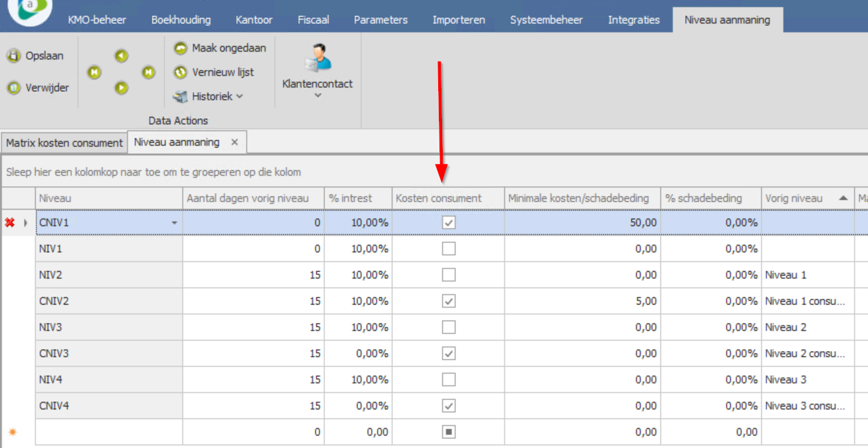Open the Boekhouding ribbon tab
Image resolution: width=868 pixels, height=448 pixels.
point(181,20)
